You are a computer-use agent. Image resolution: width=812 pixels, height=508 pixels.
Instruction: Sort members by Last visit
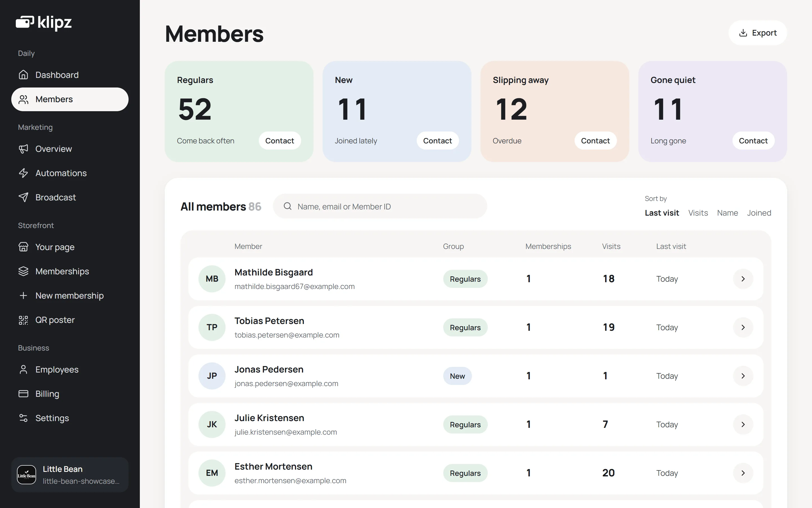point(662,213)
